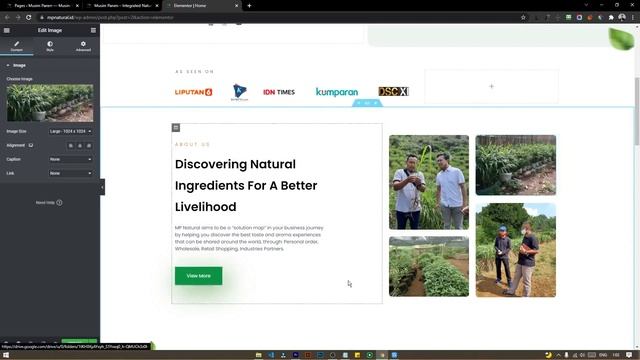The width and height of the screenshot is (640, 360).
Task: Open the notification center icon
Action: click(629, 355)
